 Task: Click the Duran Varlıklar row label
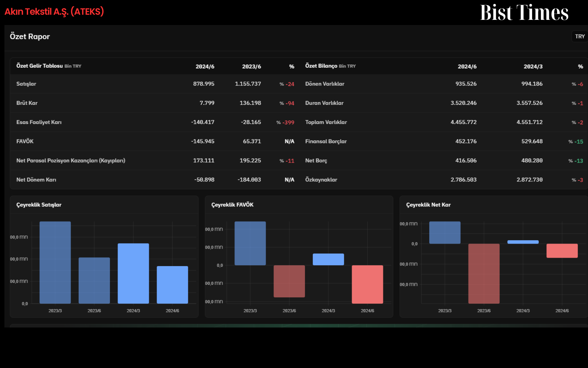(x=325, y=103)
